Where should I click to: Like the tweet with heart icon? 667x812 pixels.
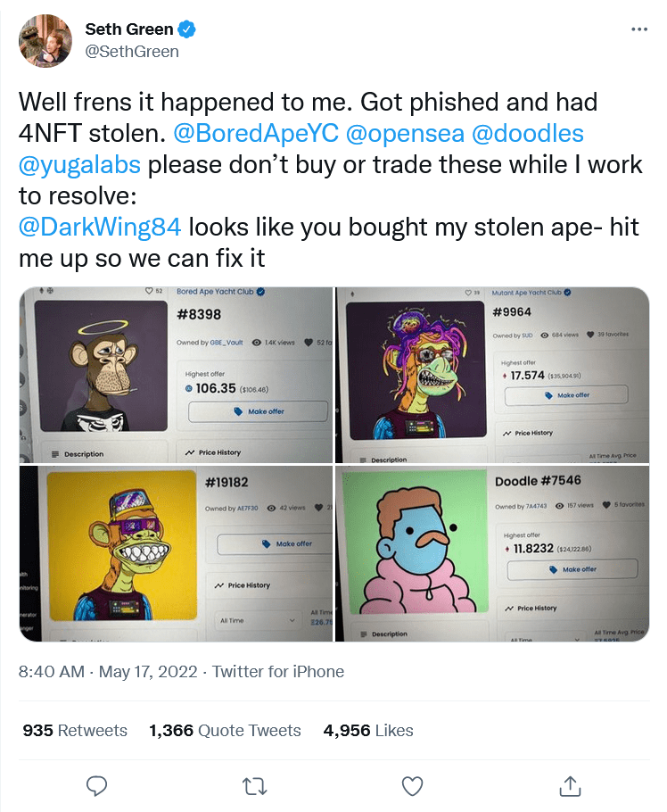tap(411, 785)
